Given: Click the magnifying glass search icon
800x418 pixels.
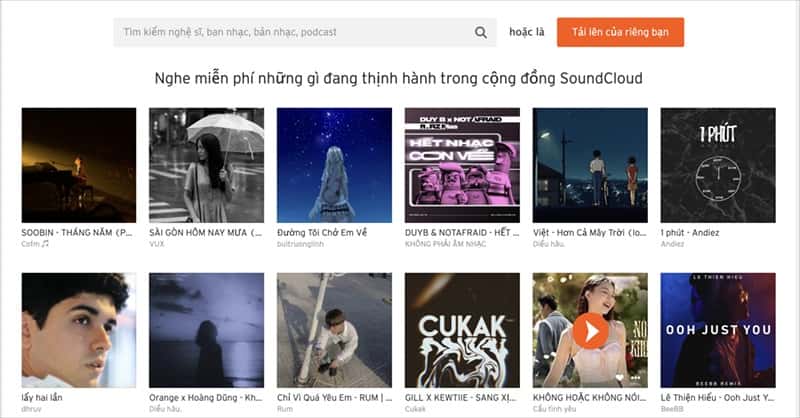Looking at the screenshot, I should 481,32.
